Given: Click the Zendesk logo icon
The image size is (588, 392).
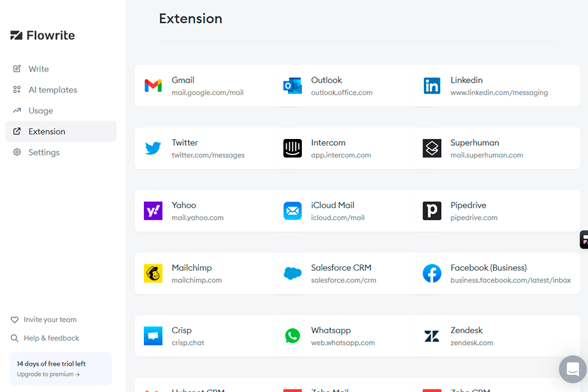Looking at the screenshot, I should coord(432,336).
